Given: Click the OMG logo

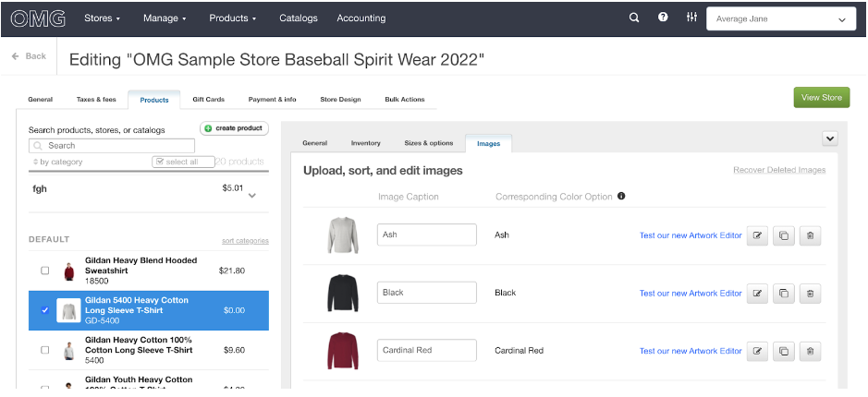Looking at the screenshot, I should [x=38, y=18].
